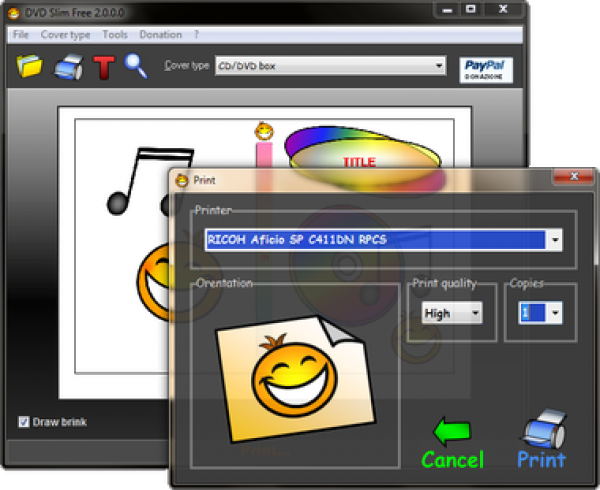This screenshot has height=490, width=600.
Task: Click the green Cancel text
Action: click(x=453, y=460)
